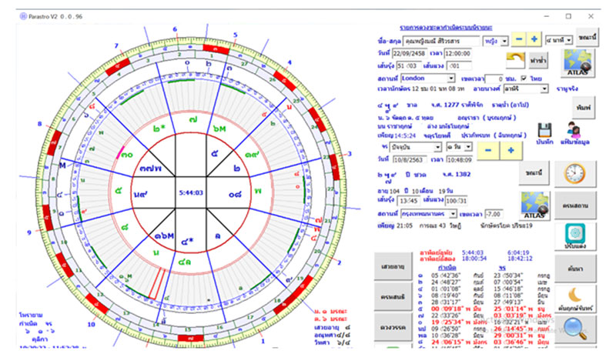Click the 5:44:03 time in chart center
This screenshot has width=616, height=364.
(191, 193)
